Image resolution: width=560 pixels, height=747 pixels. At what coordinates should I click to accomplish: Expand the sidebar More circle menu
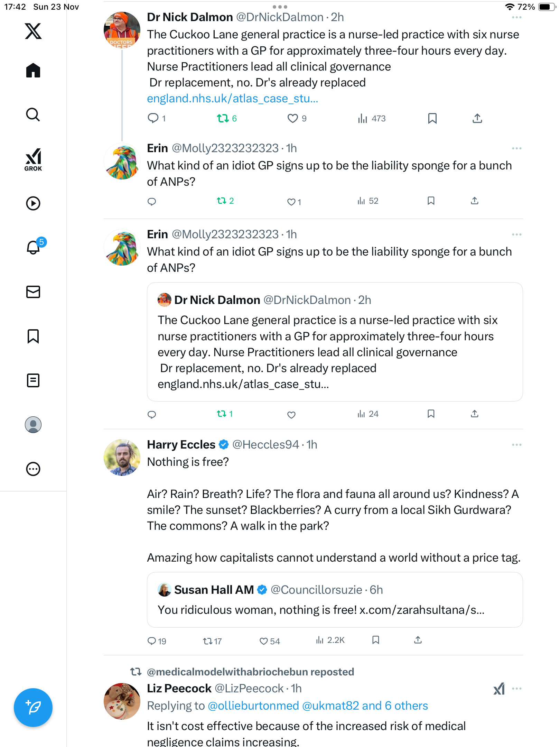33,469
